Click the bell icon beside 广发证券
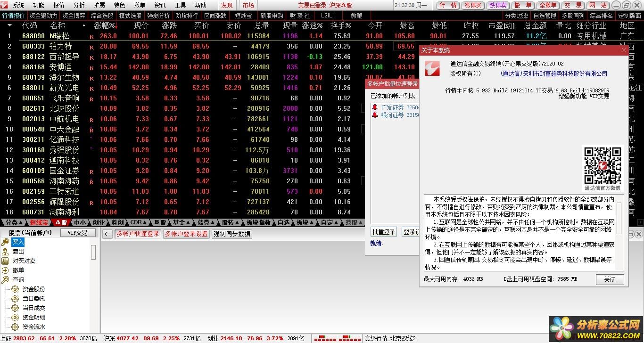The width and height of the screenshot is (644, 343). point(375,108)
